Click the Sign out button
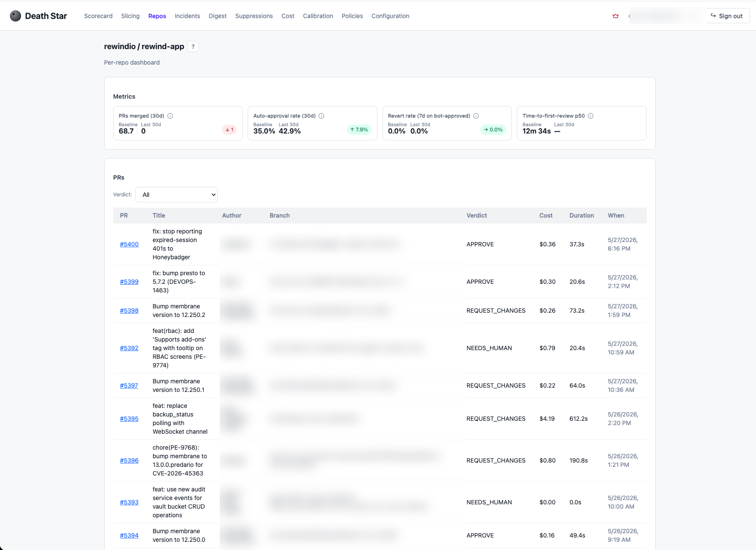 point(727,16)
